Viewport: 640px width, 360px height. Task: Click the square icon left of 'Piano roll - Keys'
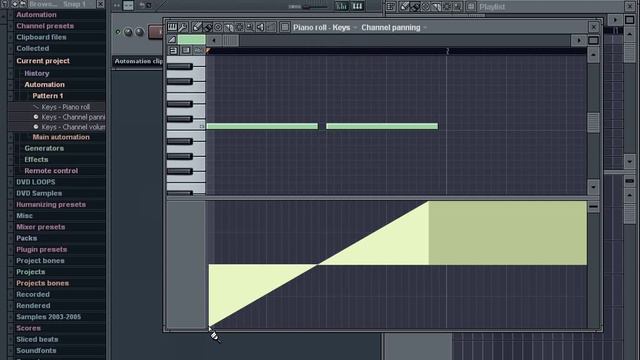(x=285, y=27)
